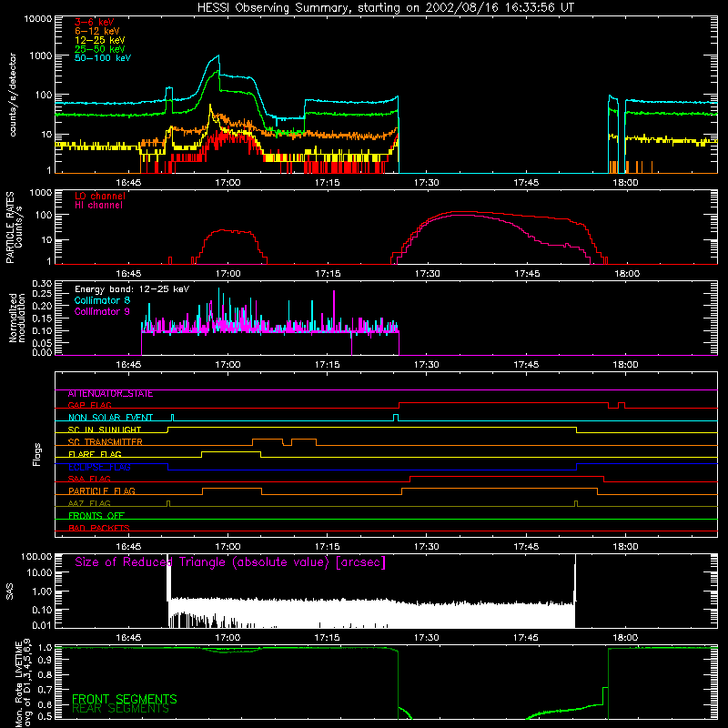
Task: Click the 100.00 tick on the SAS axis
Action: 36,557
